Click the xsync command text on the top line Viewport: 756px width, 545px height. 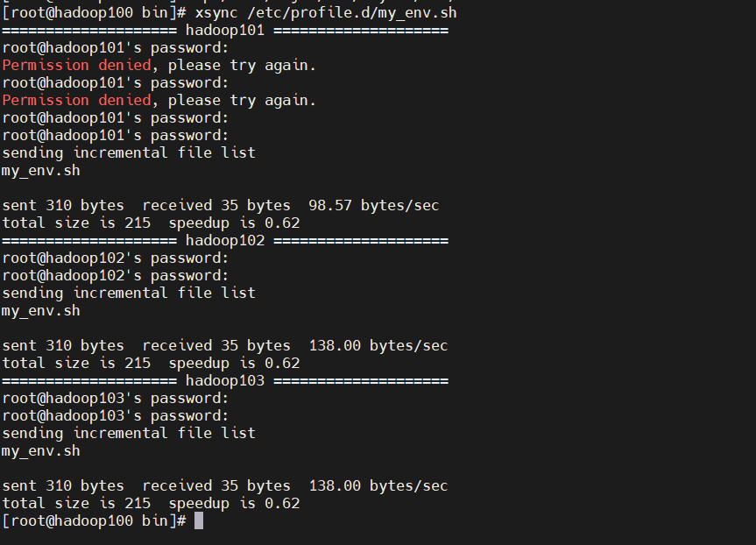[216, 13]
